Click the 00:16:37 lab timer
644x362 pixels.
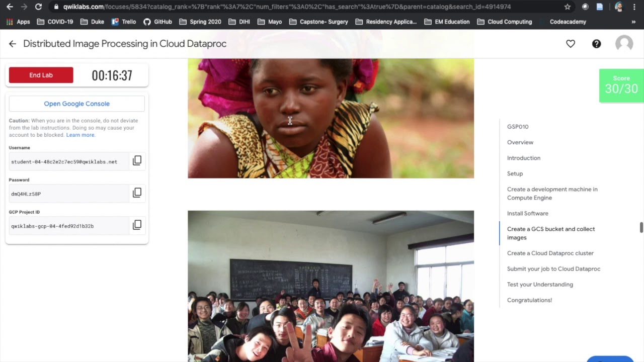pyautogui.click(x=112, y=75)
